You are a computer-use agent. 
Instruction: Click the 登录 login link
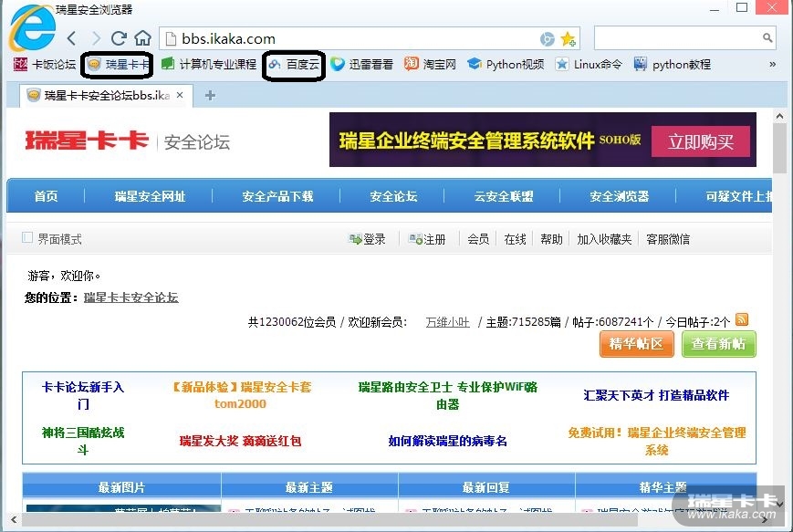click(x=368, y=239)
